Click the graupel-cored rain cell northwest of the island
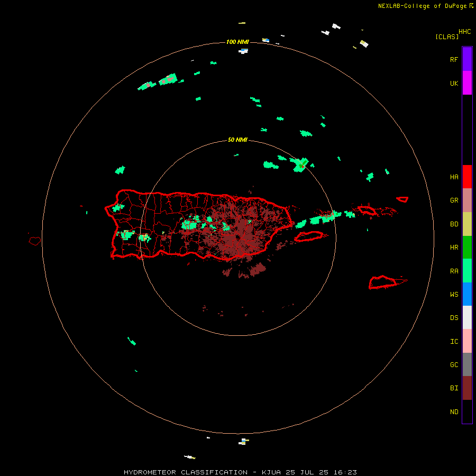The width and height of the screenshot is (476, 476). coord(168,79)
